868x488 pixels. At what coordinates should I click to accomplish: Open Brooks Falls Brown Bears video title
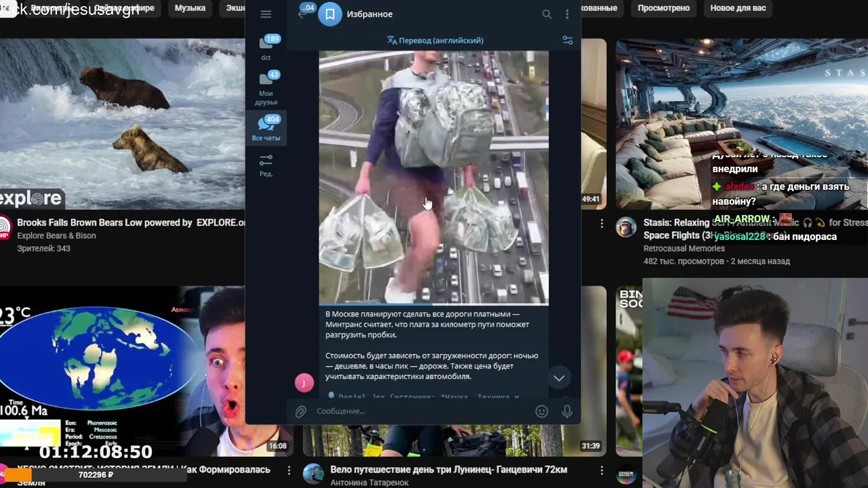coord(132,222)
